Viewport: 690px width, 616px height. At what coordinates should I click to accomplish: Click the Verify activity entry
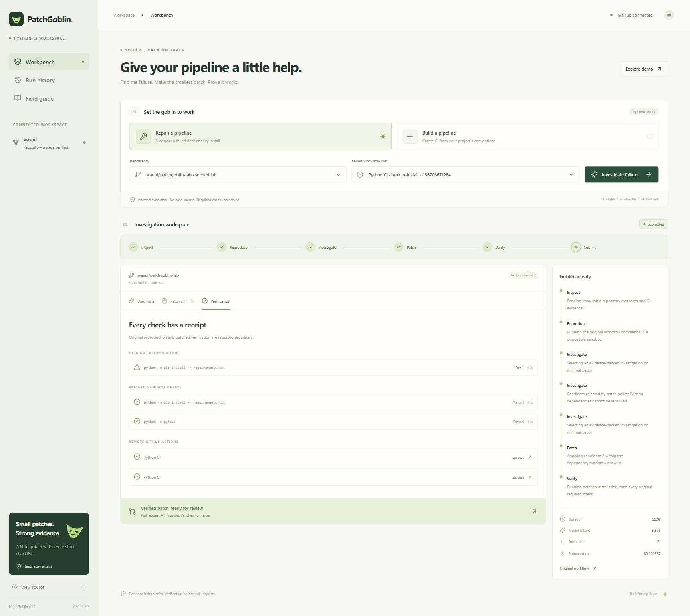(610, 486)
